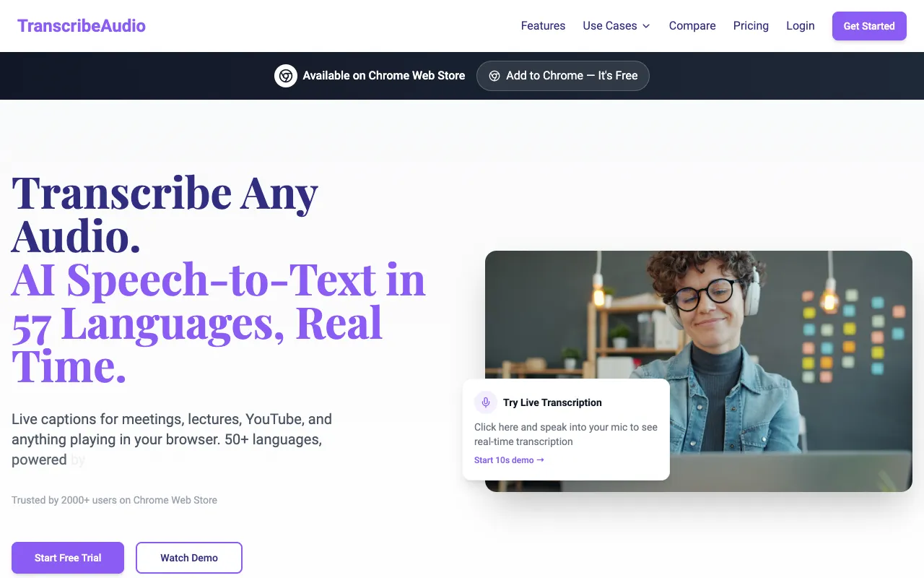Click Start 10s demo link
This screenshot has height=578, width=924.
(509, 460)
